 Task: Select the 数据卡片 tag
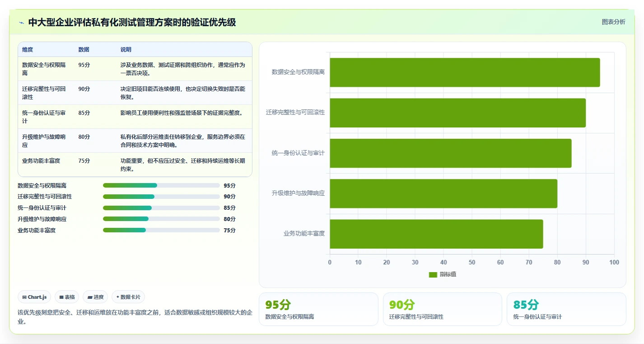coord(128,297)
